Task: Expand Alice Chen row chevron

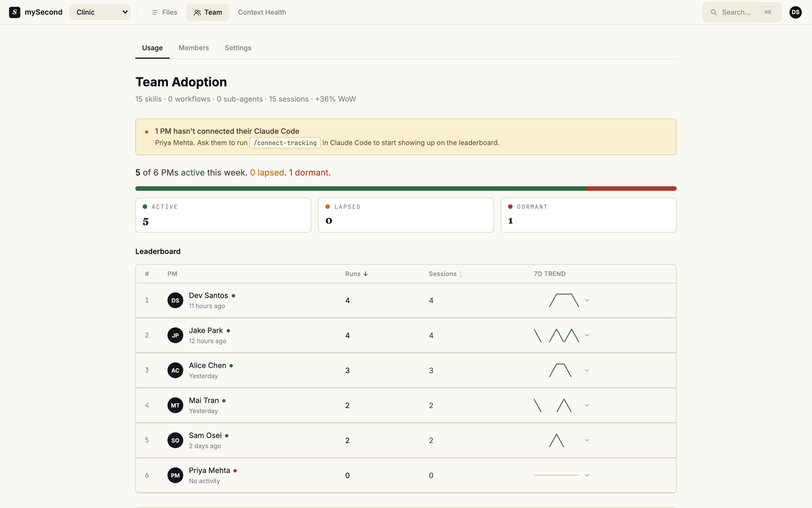Action: [x=587, y=370]
